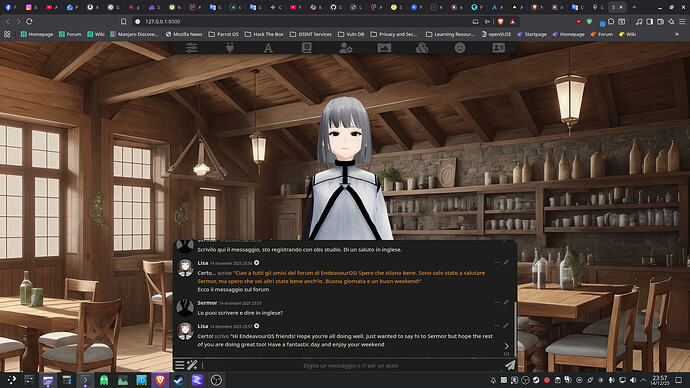Viewport: 690px width, 388px height.
Task: Edit Lisa's 23:57 message with pencil icon
Action: point(506,326)
